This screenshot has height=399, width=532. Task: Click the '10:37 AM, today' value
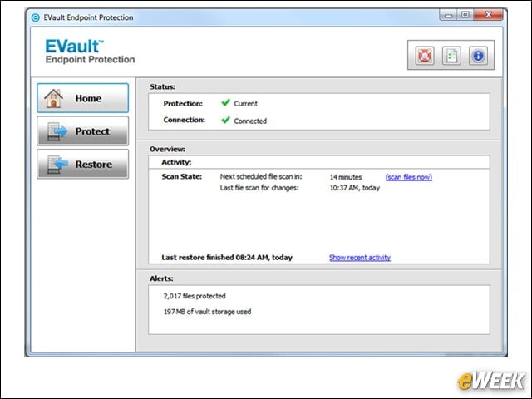tap(355, 188)
